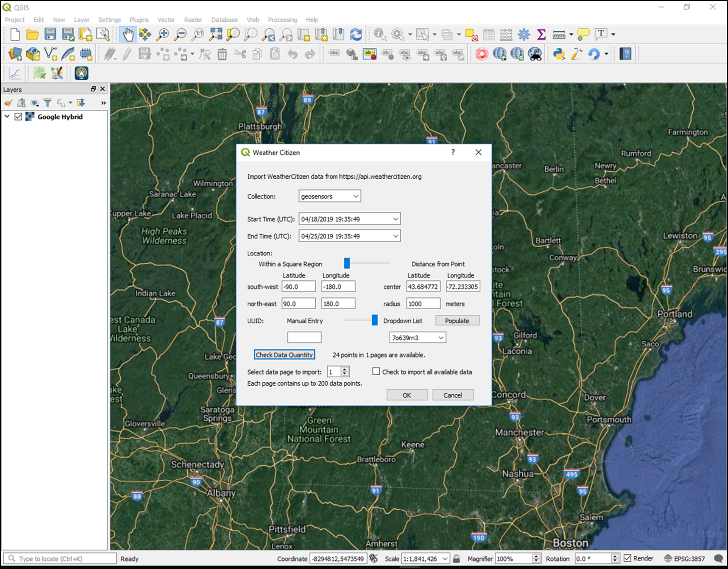Viewport: 728px width, 569px height.
Task: Open a project with the folder icon
Action: [33, 34]
